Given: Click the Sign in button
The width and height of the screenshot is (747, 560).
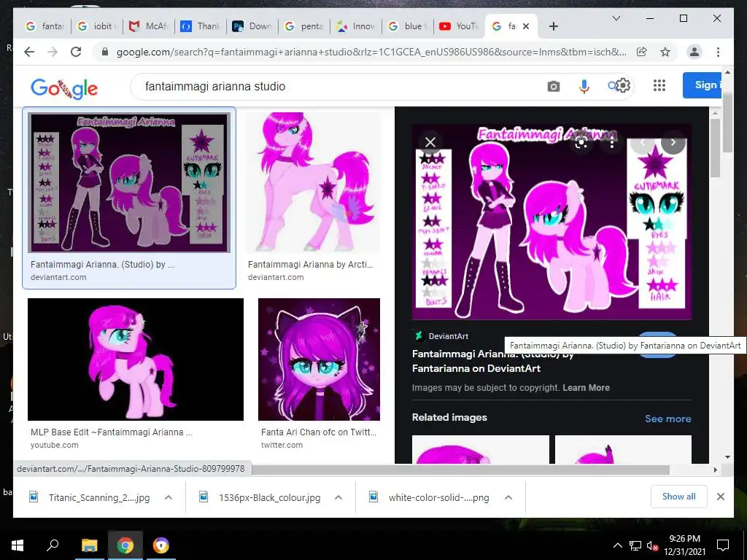Looking at the screenshot, I should click(x=703, y=85).
